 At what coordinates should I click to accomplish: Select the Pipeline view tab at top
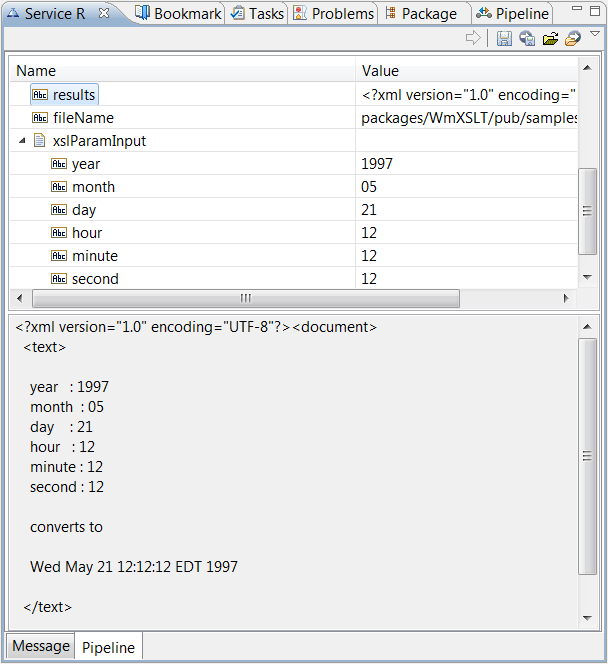pos(513,13)
